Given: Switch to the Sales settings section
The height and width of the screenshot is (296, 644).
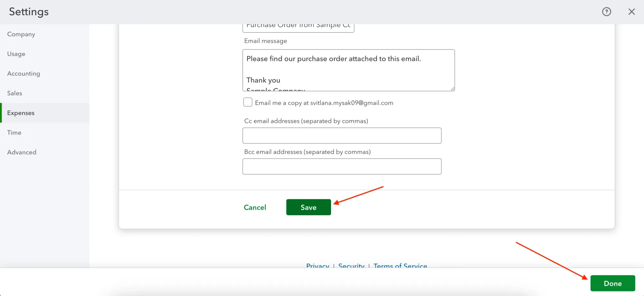Looking at the screenshot, I should pyautogui.click(x=14, y=93).
